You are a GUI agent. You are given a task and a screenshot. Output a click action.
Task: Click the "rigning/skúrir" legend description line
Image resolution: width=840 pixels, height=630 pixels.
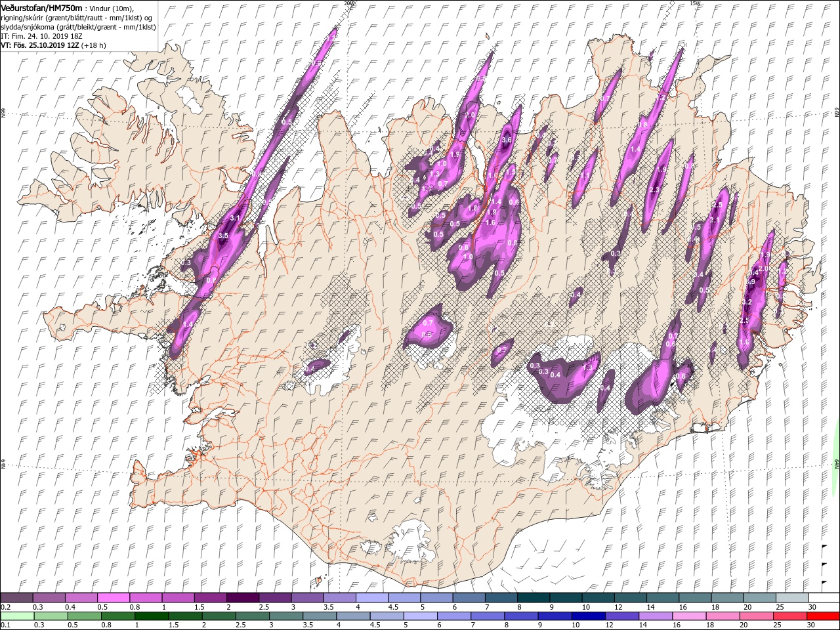click(76, 17)
